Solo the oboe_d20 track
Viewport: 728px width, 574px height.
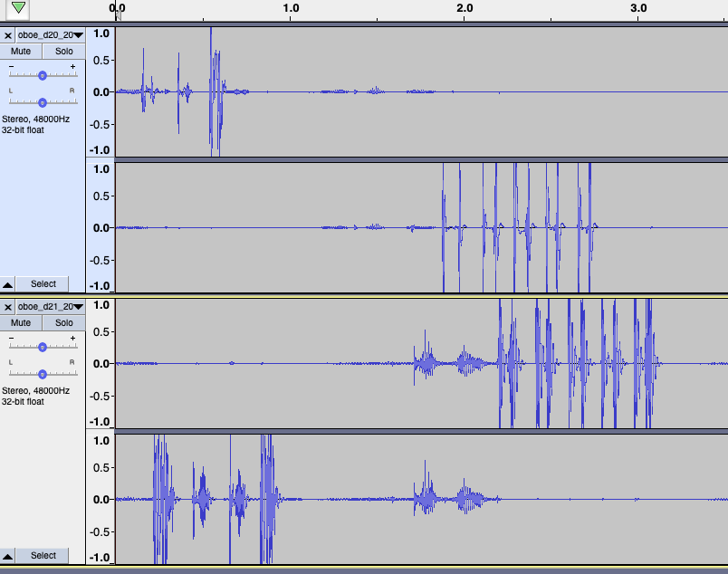(64, 51)
